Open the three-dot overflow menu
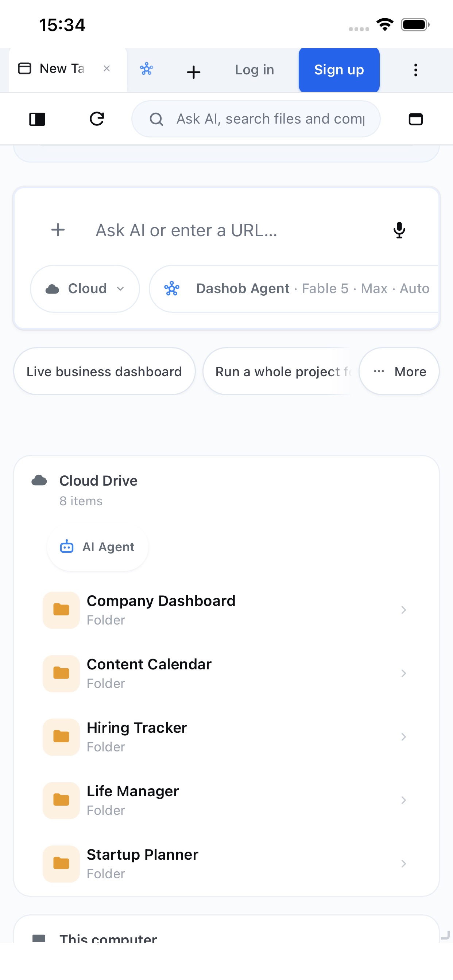Viewport: 453px width, 980px height. click(416, 70)
